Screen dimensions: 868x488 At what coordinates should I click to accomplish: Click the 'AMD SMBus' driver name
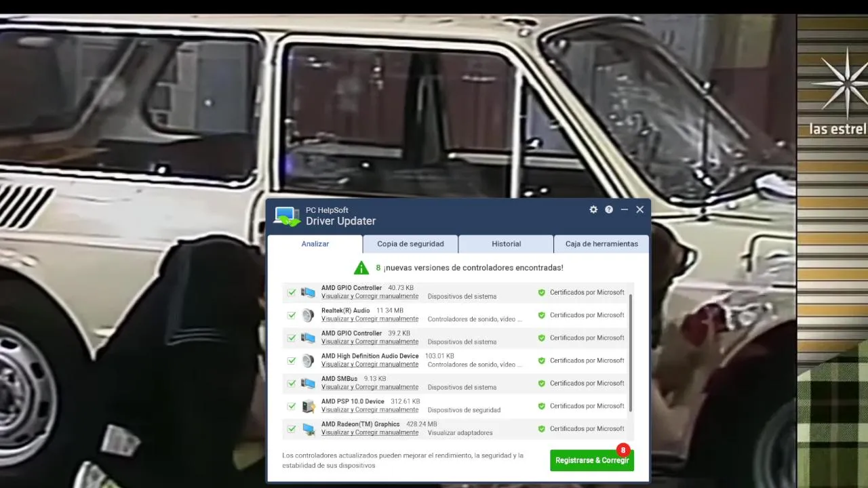point(339,379)
